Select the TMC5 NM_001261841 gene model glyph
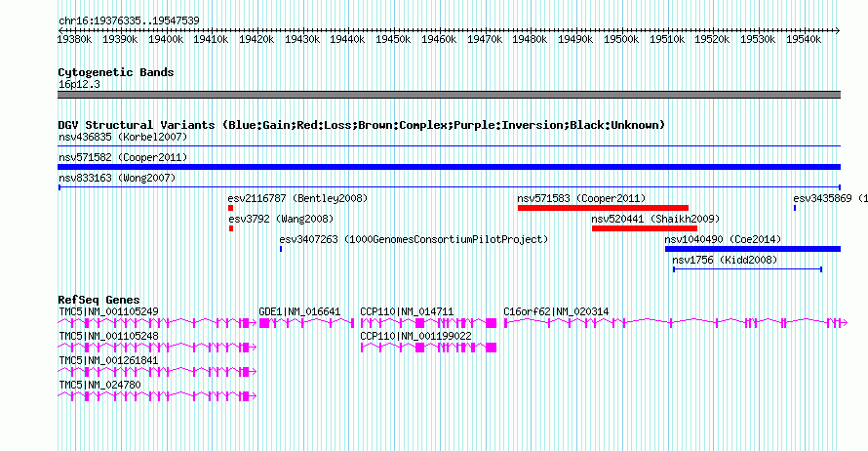The height and width of the screenshot is (451, 868). [157, 372]
